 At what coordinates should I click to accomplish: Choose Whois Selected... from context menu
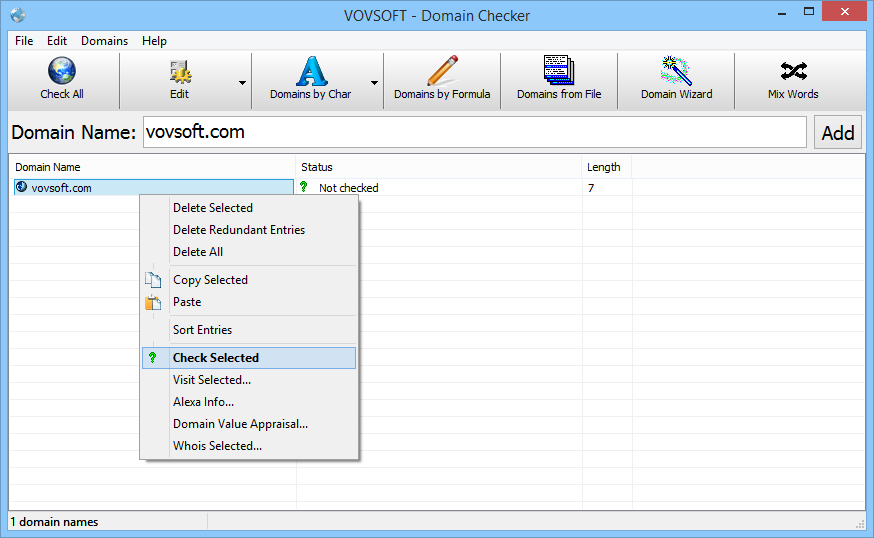point(249,446)
